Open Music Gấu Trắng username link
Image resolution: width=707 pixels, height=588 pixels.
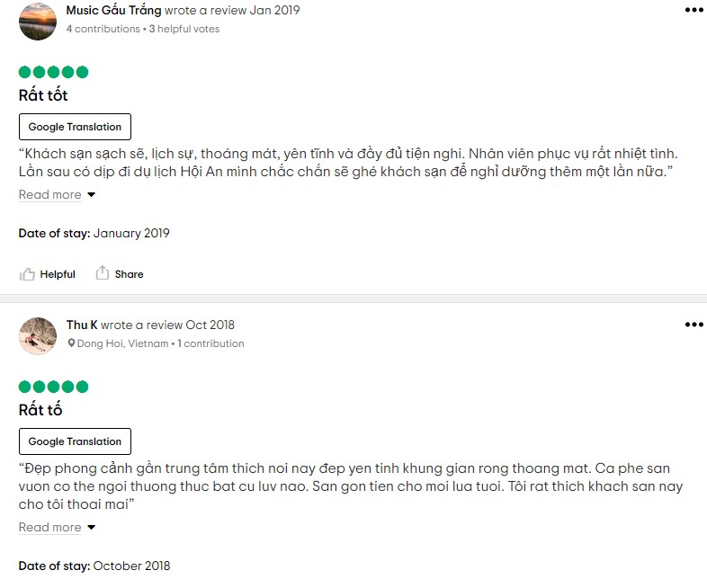point(113,11)
